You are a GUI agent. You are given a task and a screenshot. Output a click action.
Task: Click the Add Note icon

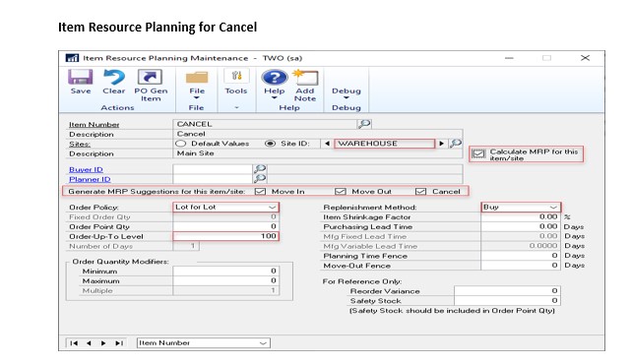(305, 77)
